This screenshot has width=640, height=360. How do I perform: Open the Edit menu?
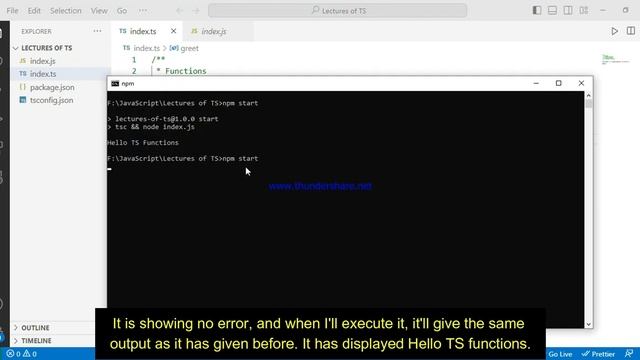pos(34,11)
